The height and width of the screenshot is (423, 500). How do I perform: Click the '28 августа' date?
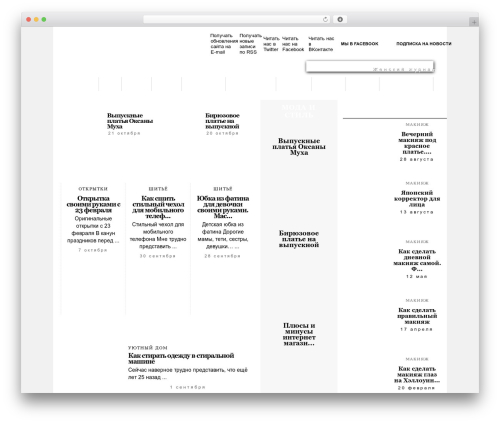[x=417, y=160]
